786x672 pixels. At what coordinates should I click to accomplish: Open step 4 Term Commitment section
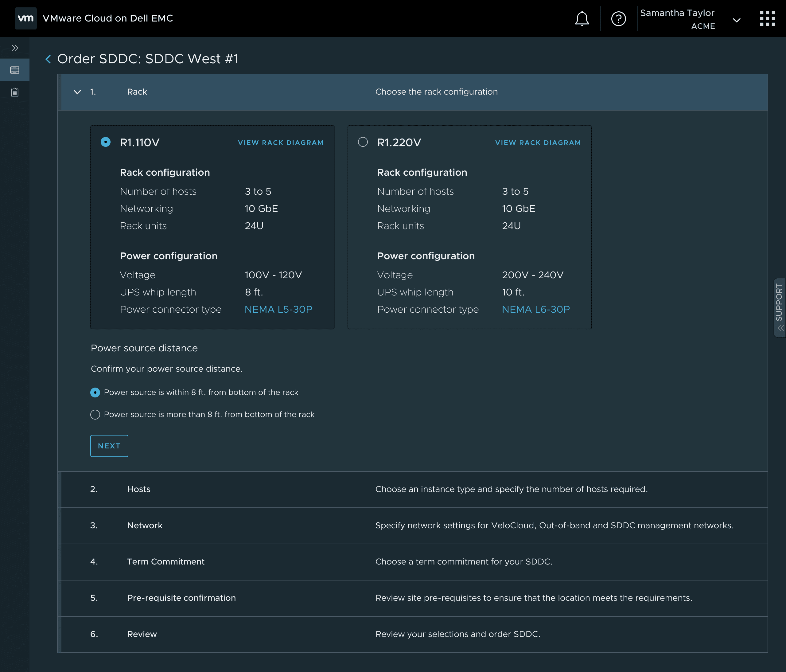pyautogui.click(x=165, y=561)
